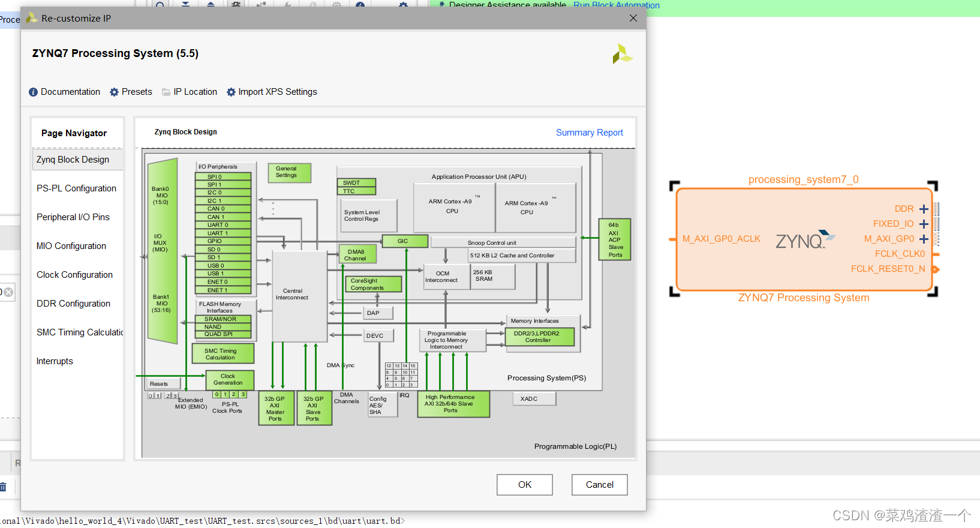
Task: Click the SRAM/NOR flash block
Action: tap(223, 319)
